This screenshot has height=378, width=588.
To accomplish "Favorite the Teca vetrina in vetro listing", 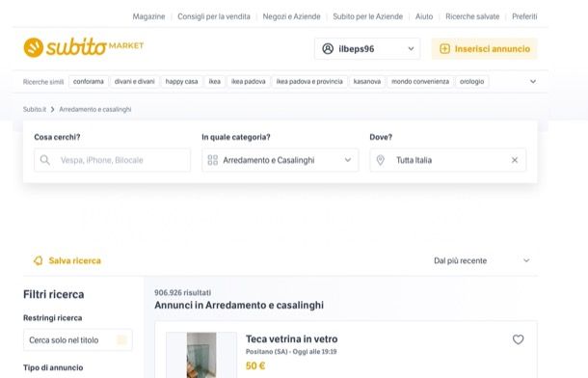I will (x=518, y=339).
